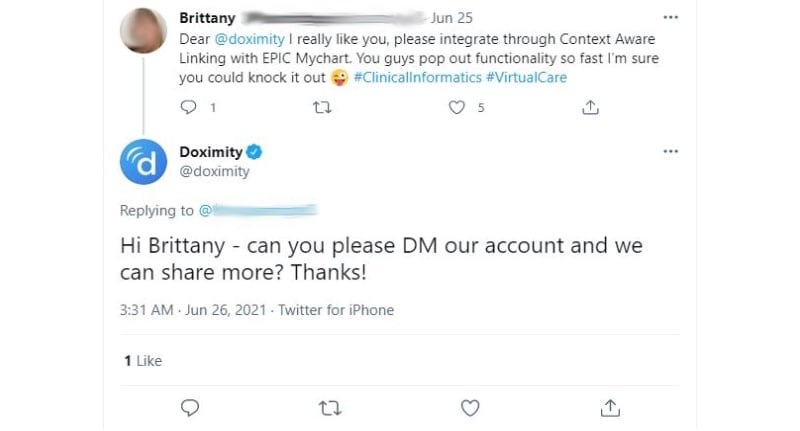The width and height of the screenshot is (800, 431).
Task: Open the #VirtualCare hashtag
Action: coord(527,78)
